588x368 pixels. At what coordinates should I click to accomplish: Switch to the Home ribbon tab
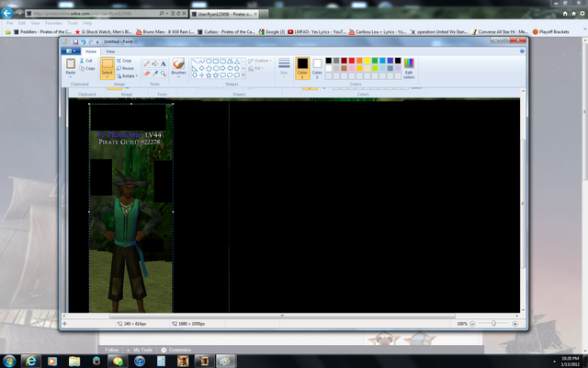[91, 52]
